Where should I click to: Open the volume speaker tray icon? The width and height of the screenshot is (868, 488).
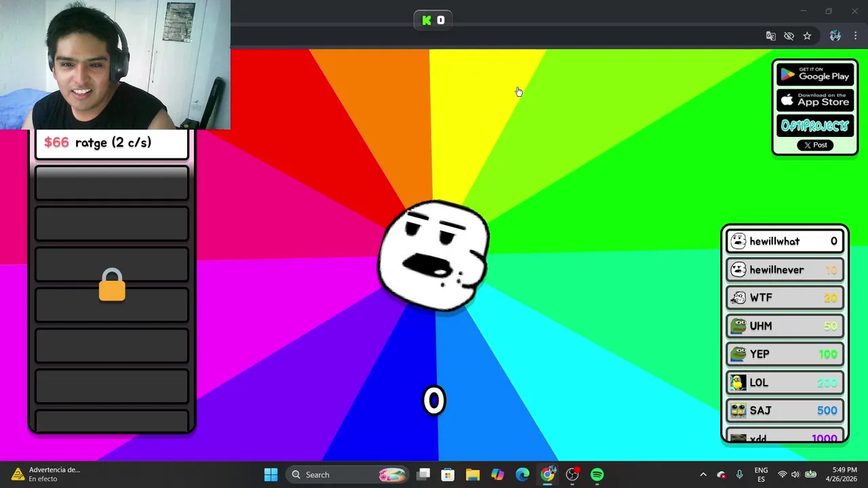pyautogui.click(x=795, y=474)
